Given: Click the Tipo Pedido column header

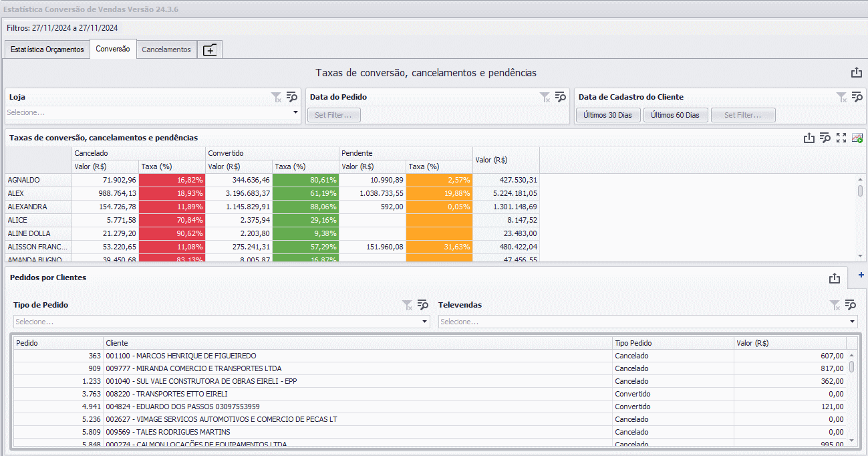Looking at the screenshot, I should click(x=673, y=343).
